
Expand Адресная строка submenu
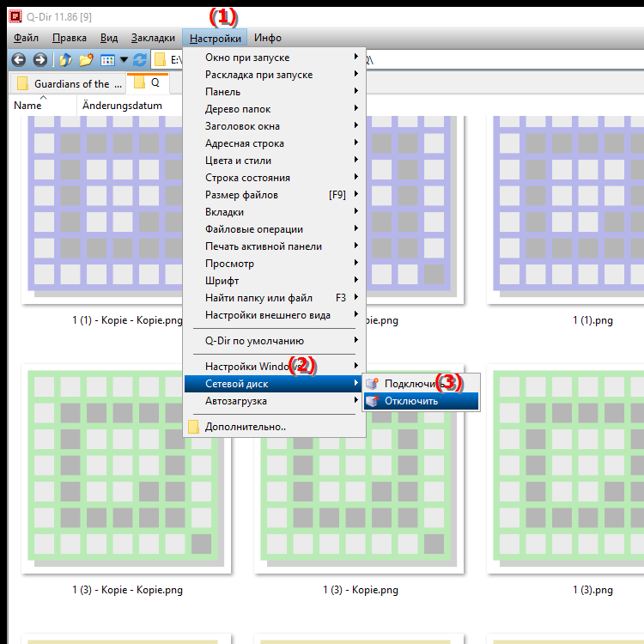tap(275, 143)
